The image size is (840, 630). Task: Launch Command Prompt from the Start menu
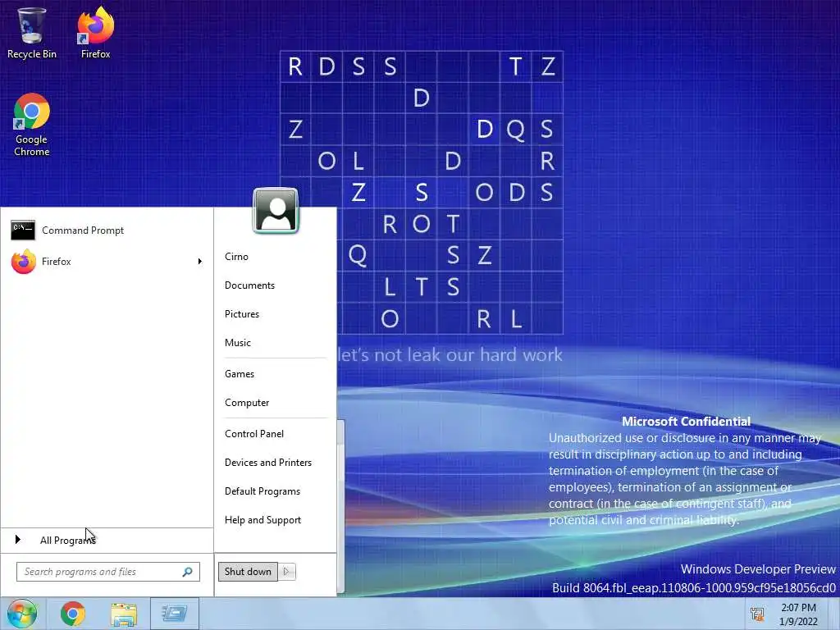coord(107,231)
